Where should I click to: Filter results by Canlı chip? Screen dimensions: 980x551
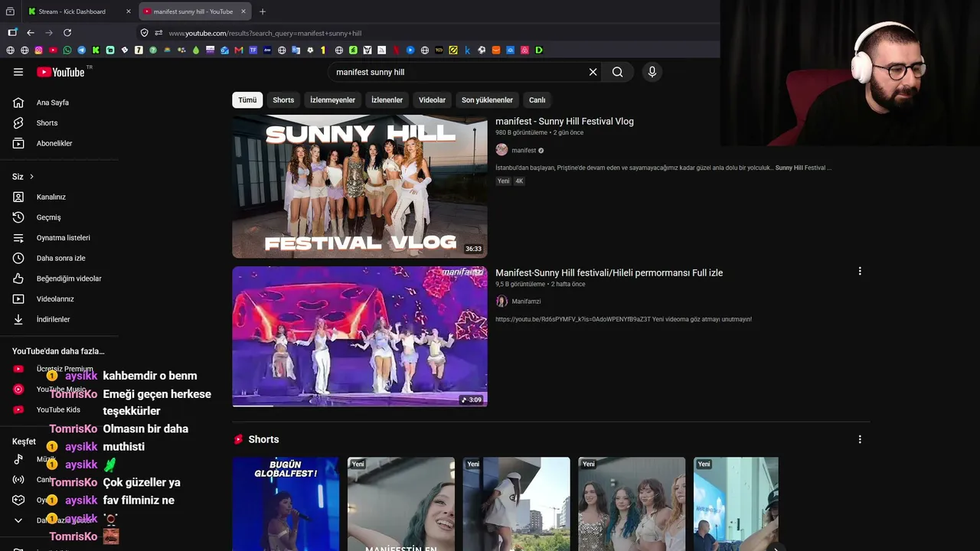coord(537,100)
